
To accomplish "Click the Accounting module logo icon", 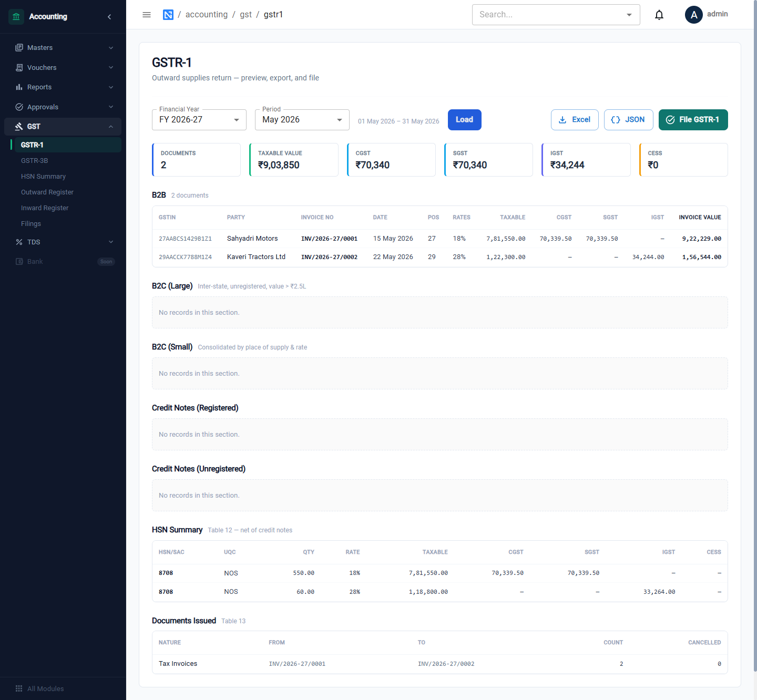I will 16,17.
